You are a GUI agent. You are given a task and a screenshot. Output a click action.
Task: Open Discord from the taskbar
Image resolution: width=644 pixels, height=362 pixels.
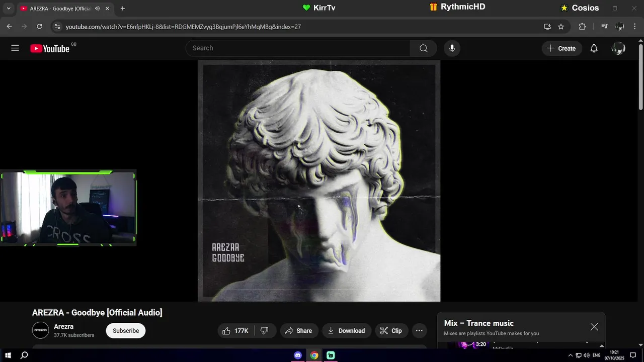(298, 355)
